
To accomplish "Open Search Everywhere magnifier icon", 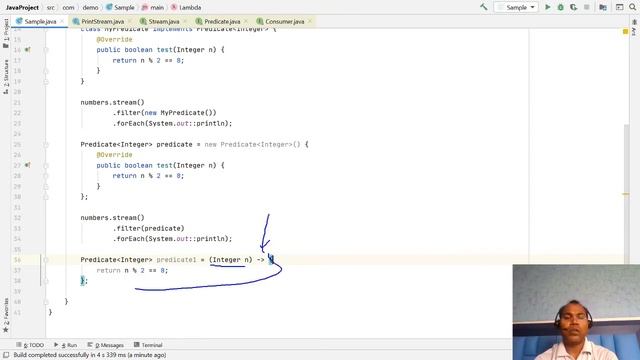I will click(x=632, y=7).
